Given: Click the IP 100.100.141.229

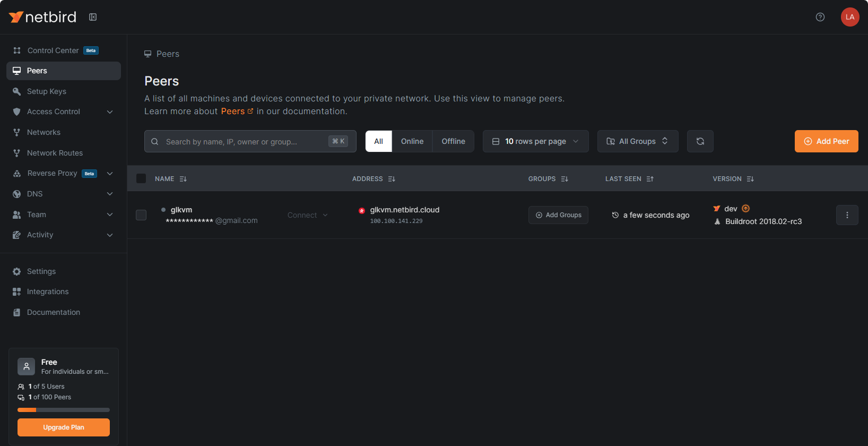Looking at the screenshot, I should coord(396,221).
